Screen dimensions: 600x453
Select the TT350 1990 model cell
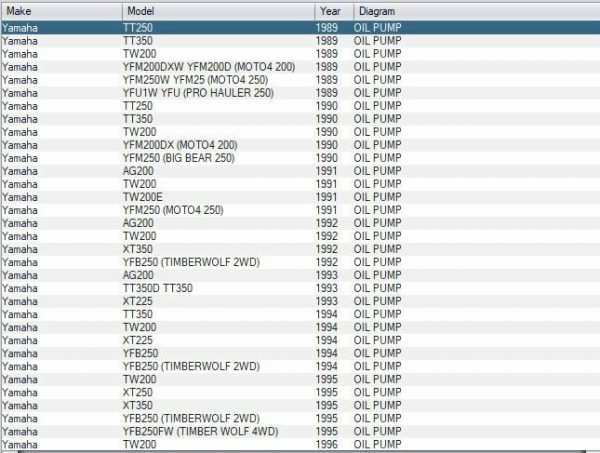[138, 119]
